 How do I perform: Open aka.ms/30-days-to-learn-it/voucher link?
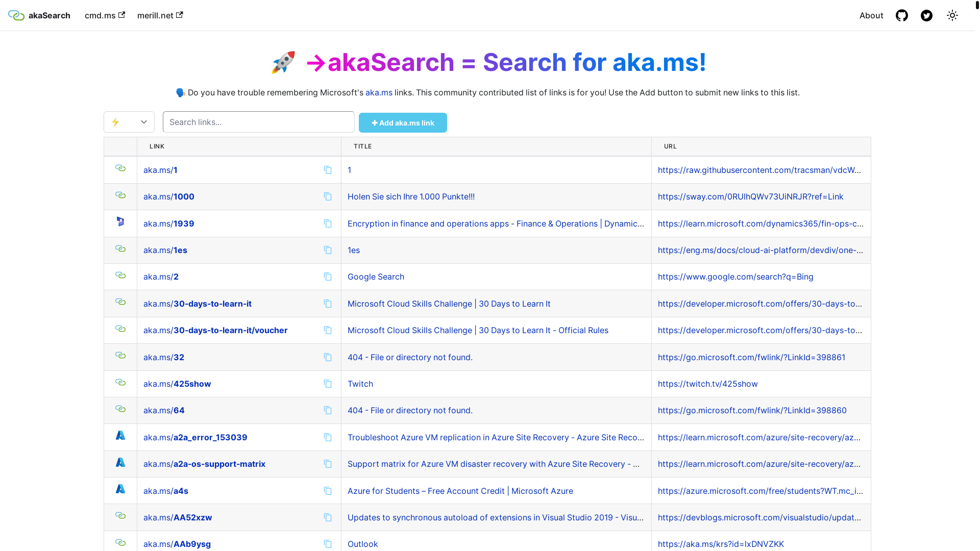[x=215, y=330]
